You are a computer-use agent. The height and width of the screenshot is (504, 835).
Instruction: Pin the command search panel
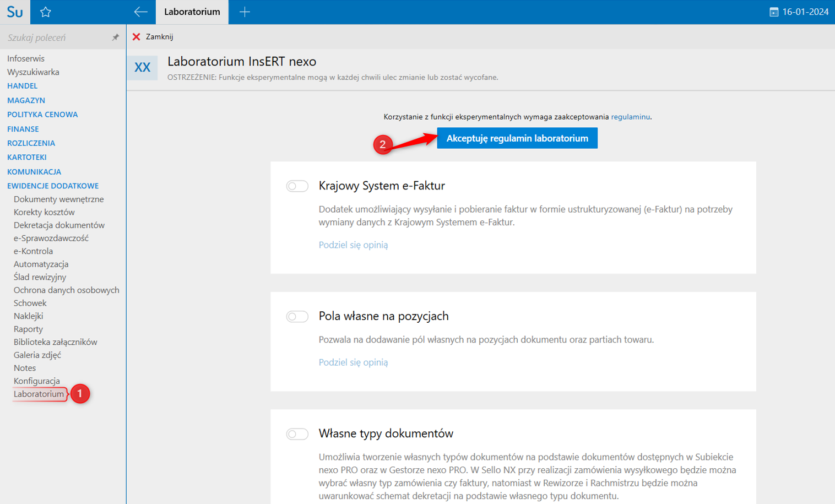115,37
